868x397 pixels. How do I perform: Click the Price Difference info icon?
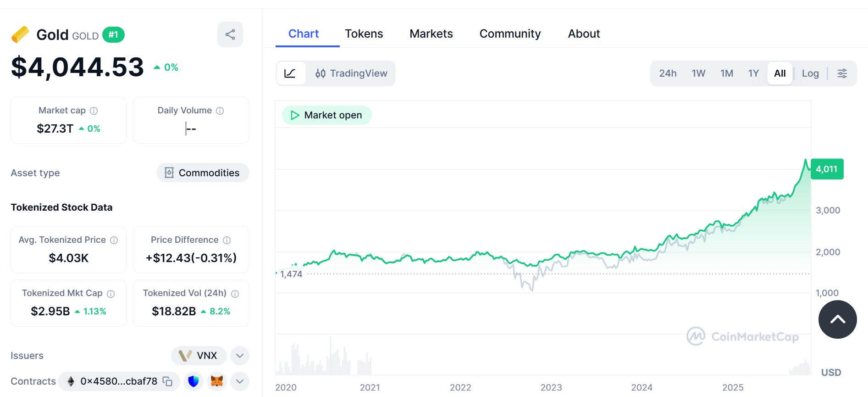point(227,240)
